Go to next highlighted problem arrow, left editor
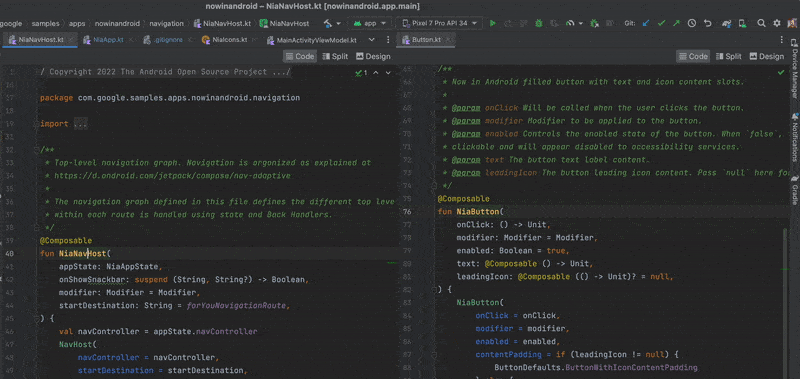 click(388, 73)
